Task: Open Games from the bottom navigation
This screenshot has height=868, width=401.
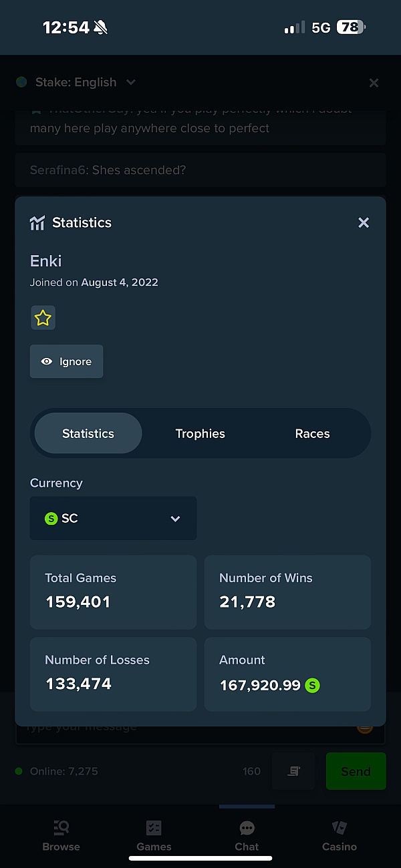Action: (x=154, y=835)
